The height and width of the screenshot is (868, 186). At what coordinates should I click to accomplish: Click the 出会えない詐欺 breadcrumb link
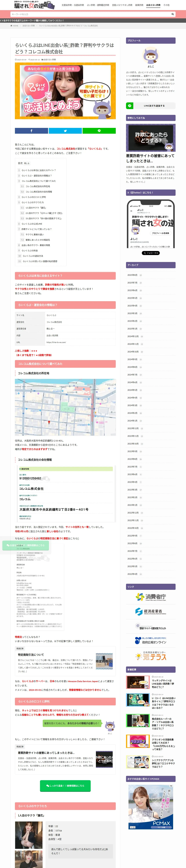pos(29,26)
